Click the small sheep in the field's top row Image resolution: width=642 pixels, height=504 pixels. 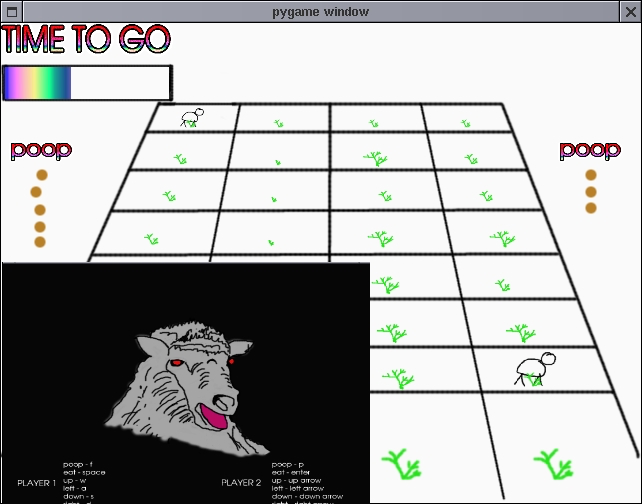pyautogui.click(x=192, y=118)
